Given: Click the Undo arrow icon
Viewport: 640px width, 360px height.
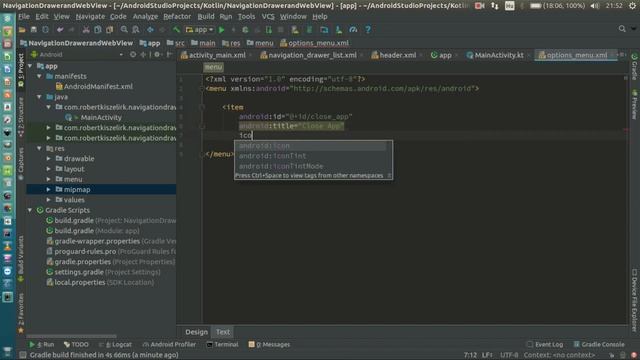Looking at the screenshot, I should pyautogui.click(x=60, y=30).
